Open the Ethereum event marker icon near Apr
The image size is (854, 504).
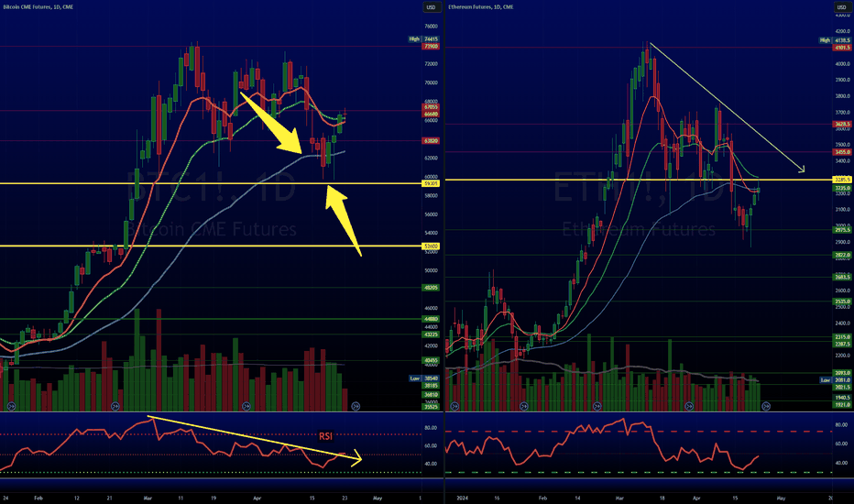tap(689, 406)
